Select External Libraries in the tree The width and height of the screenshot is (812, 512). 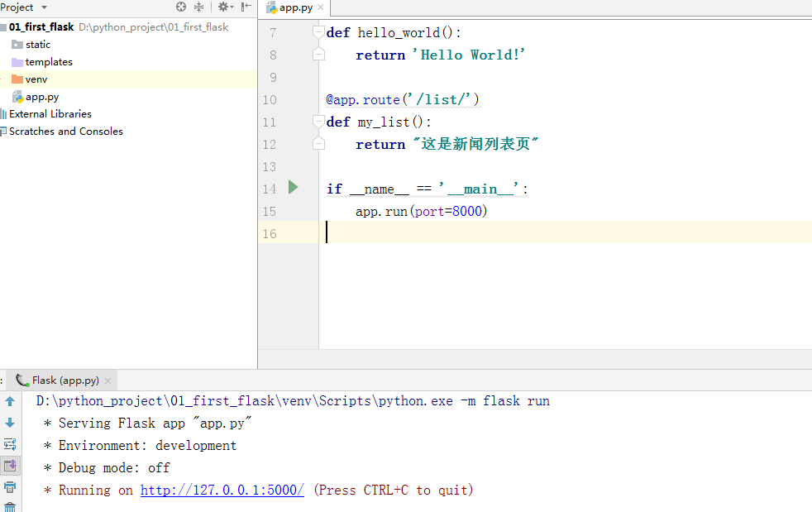[x=50, y=114]
